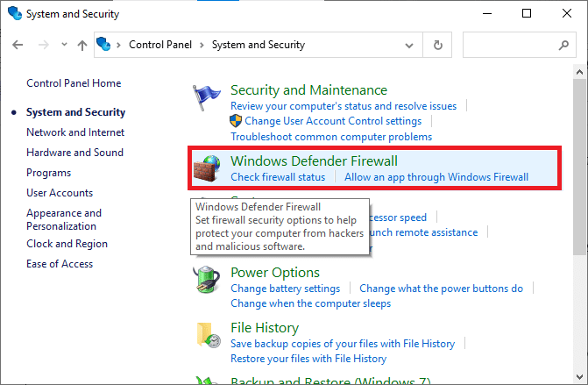Screen dimensions: 588x385
Task: Click the Windows Defender Firewall brick icon
Action: coord(209,169)
